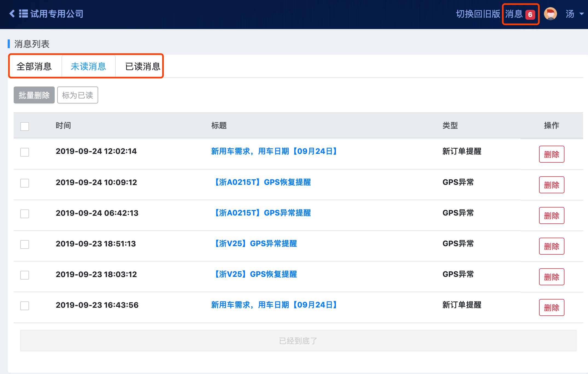Click 切换回旧版 link
This screenshot has height=374, width=588.
[478, 14]
